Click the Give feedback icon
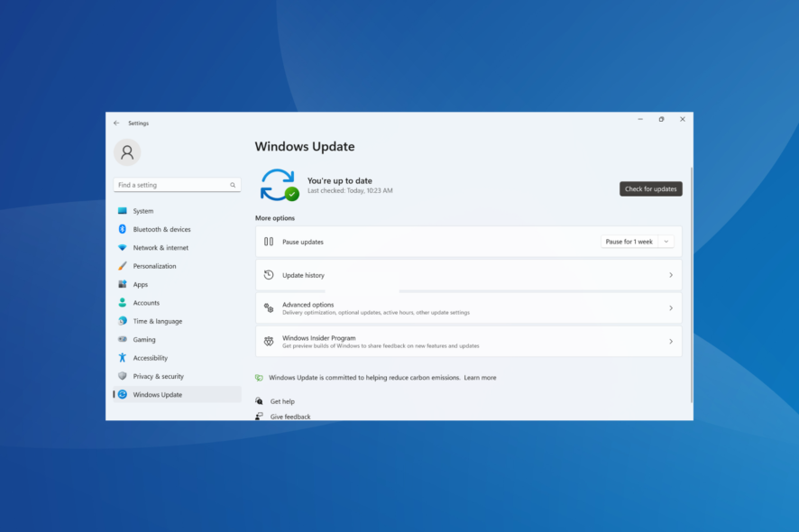 point(260,417)
